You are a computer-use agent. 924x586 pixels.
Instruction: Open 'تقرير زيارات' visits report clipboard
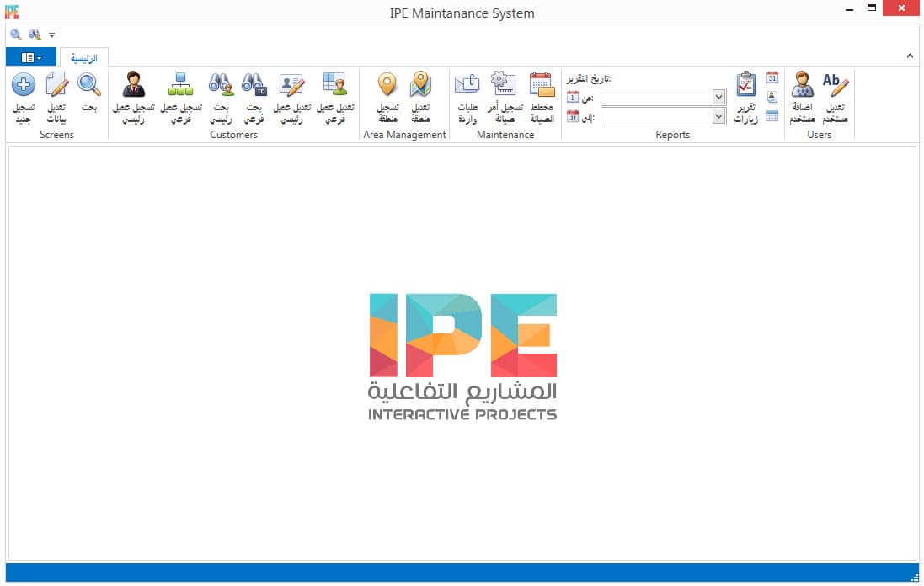click(x=746, y=97)
